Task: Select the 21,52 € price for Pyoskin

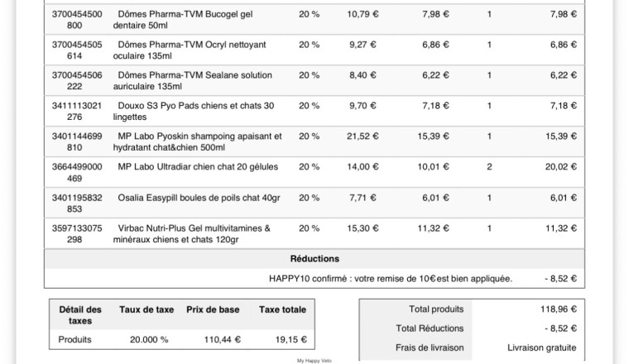Action: pos(363,136)
